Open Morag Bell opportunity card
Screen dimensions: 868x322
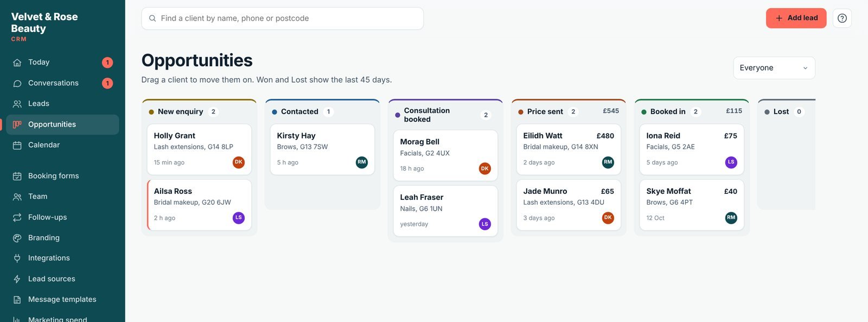445,155
